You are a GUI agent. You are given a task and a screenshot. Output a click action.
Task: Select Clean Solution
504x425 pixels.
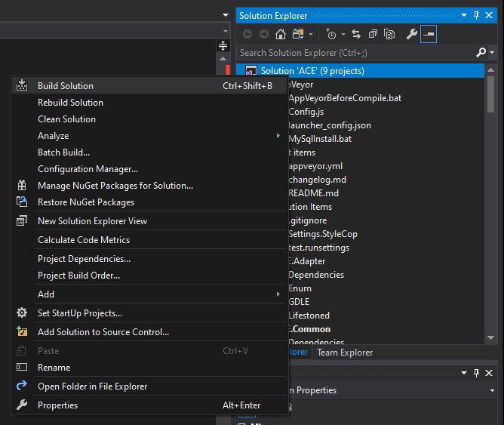[x=149, y=119]
